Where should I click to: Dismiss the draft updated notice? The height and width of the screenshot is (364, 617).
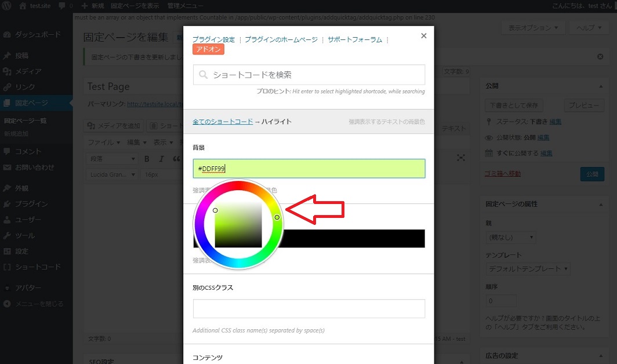click(600, 57)
